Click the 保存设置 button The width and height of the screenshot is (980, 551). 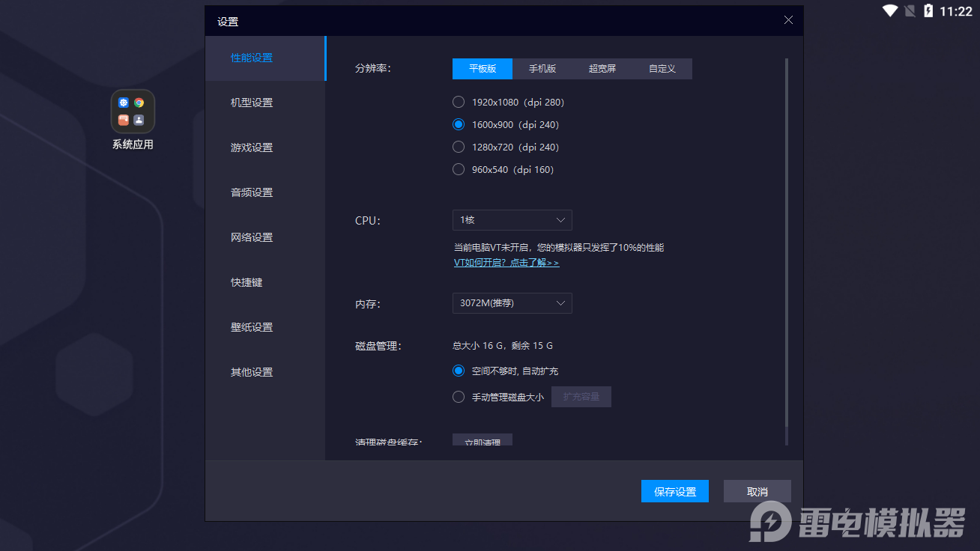(x=675, y=492)
